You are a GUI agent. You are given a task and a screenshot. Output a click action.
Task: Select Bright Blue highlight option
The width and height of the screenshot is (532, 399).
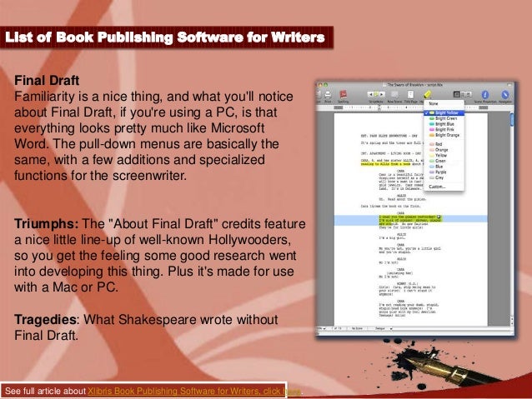444,124
